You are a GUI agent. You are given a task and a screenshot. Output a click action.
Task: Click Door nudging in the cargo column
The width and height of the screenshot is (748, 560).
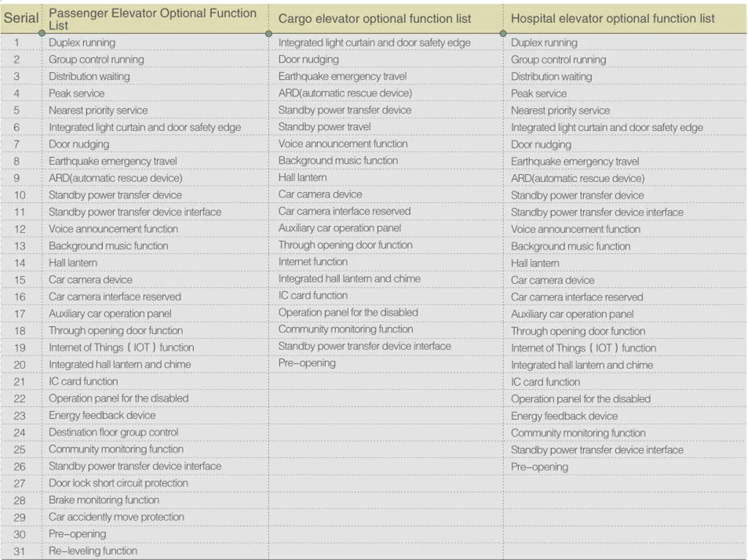[x=308, y=59]
